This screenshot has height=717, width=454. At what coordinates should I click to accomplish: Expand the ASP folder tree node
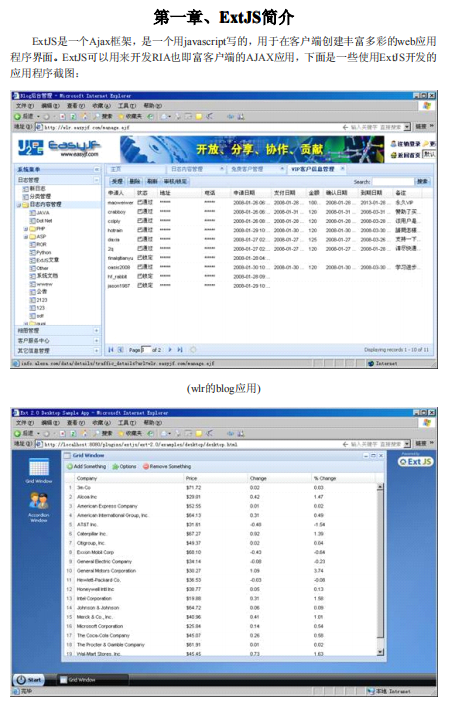point(26,236)
